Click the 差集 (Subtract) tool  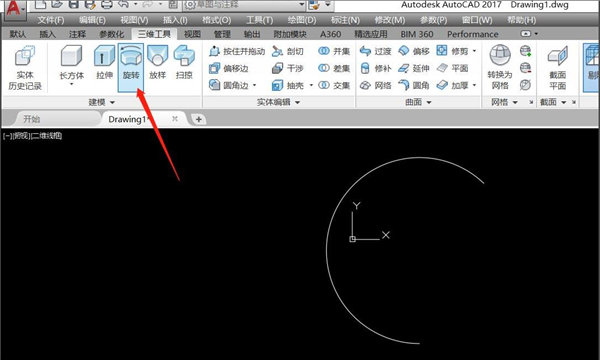(x=334, y=68)
